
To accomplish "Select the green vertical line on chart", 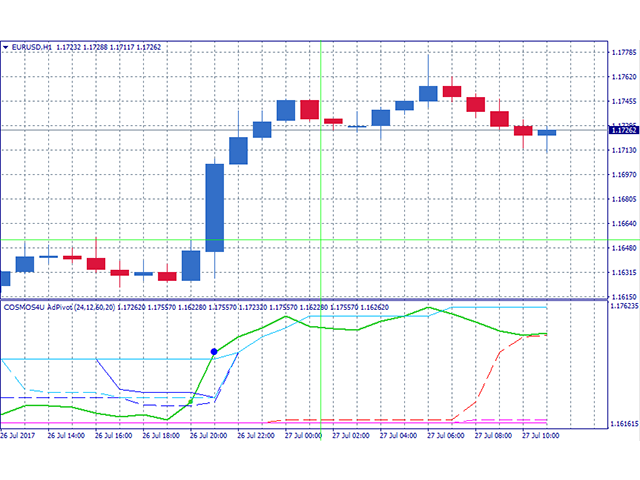I will coord(321,200).
